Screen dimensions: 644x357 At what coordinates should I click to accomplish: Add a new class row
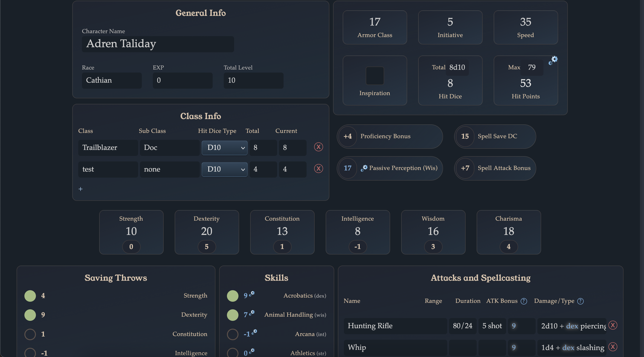[x=81, y=189]
